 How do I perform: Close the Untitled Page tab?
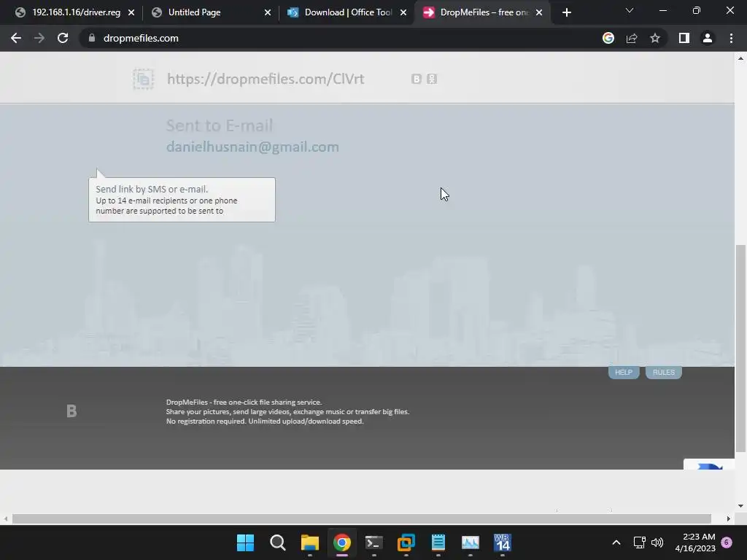coord(268,12)
